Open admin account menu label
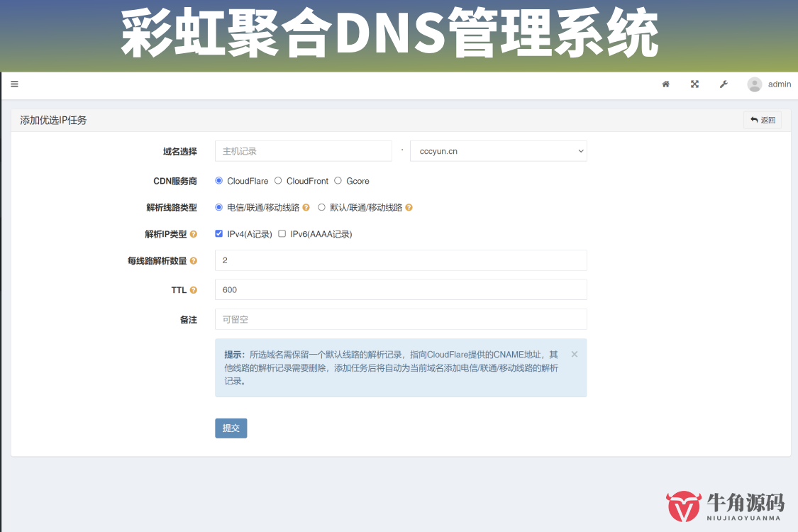This screenshot has height=532, width=798. pos(779,84)
